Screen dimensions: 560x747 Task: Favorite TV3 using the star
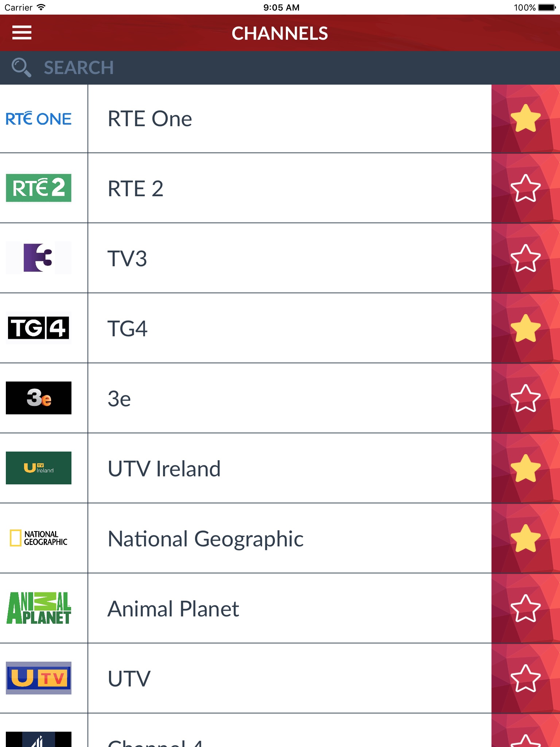525,258
